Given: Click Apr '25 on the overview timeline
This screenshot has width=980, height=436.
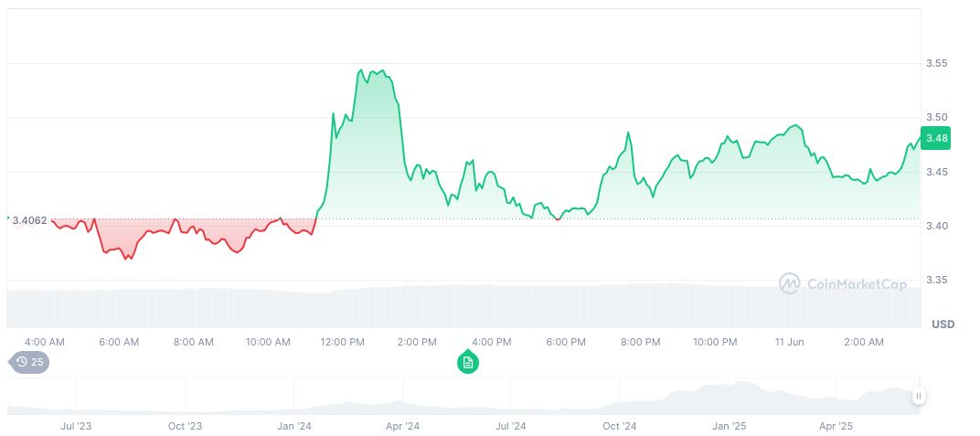Looking at the screenshot, I should tap(836, 426).
